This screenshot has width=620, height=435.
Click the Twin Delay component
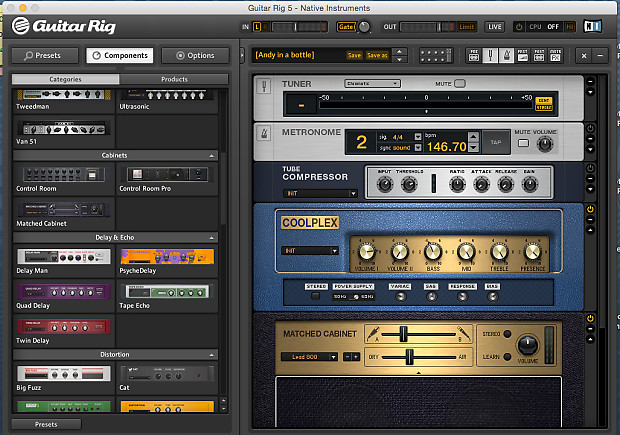pos(64,326)
